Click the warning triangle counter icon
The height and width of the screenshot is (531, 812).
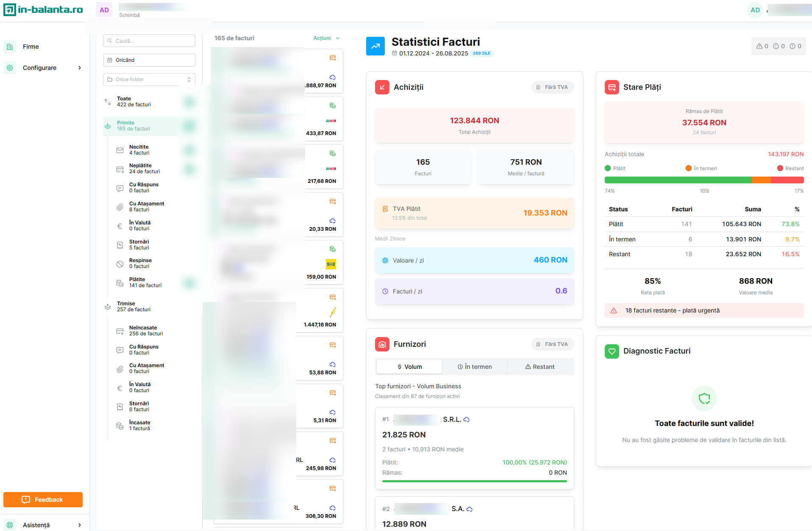tap(759, 46)
